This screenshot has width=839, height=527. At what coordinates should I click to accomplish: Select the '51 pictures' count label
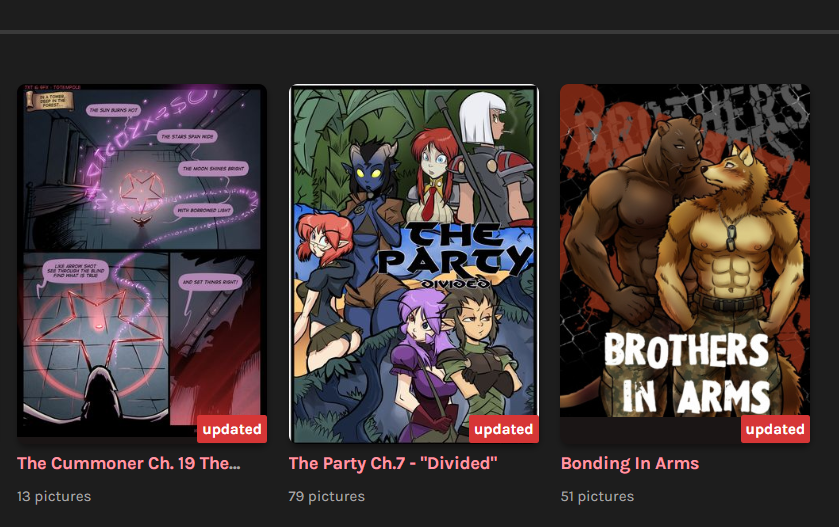597,497
